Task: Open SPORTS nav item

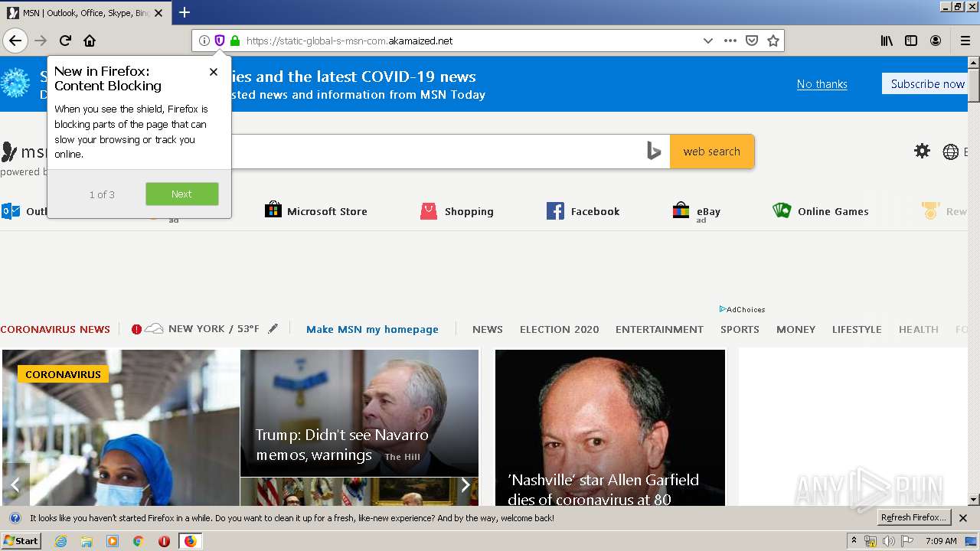Action: tap(740, 329)
